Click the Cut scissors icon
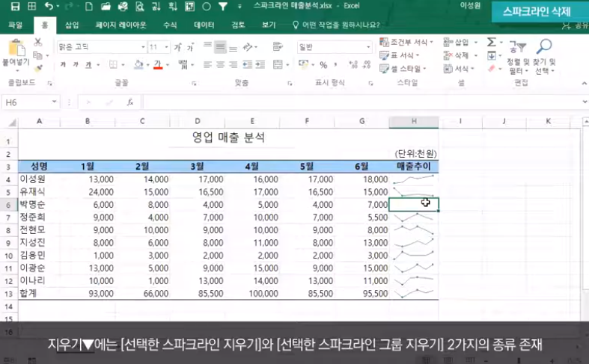This screenshot has width=589, height=364. [x=38, y=42]
